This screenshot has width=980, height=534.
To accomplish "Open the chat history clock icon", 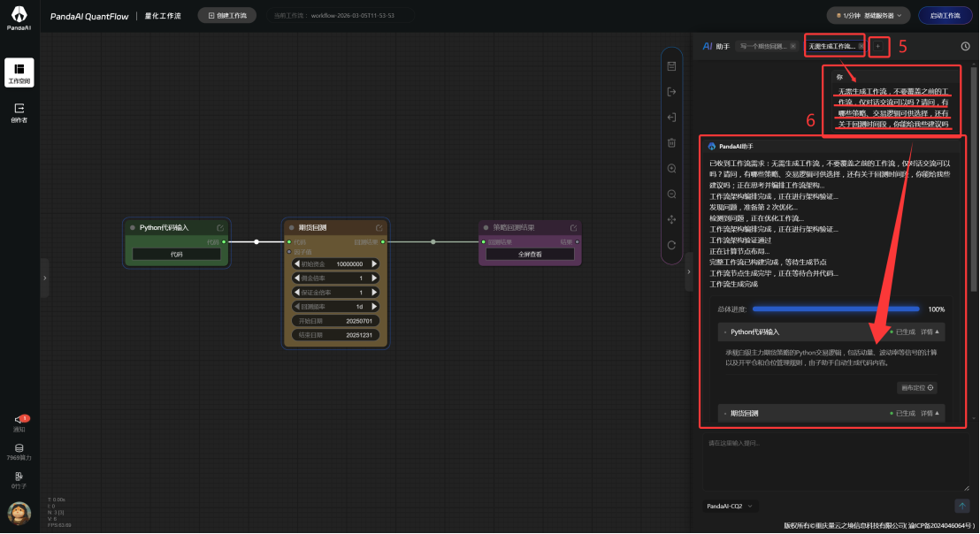I will coord(965,46).
